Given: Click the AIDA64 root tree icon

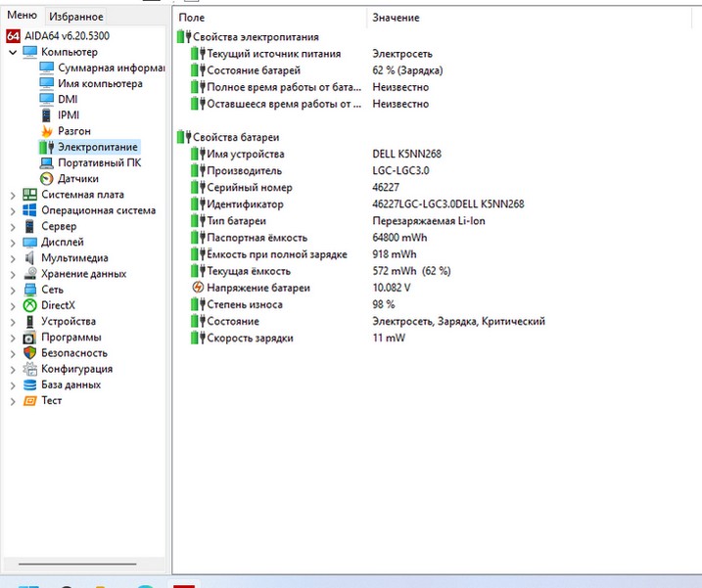Looking at the screenshot, I should [13, 35].
